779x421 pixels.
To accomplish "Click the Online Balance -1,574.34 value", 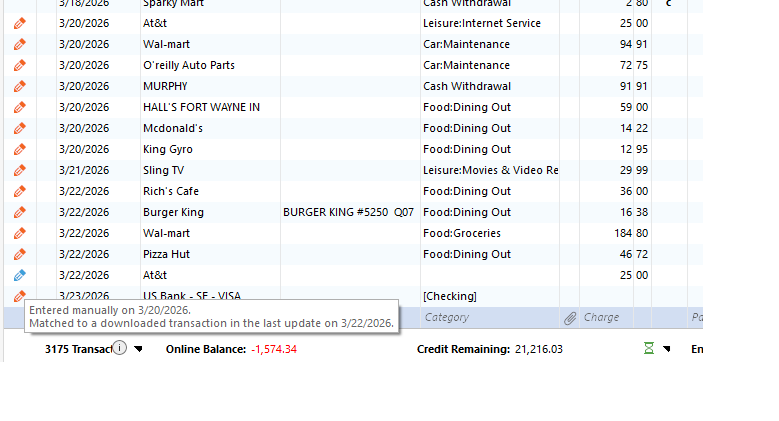I will (274, 349).
